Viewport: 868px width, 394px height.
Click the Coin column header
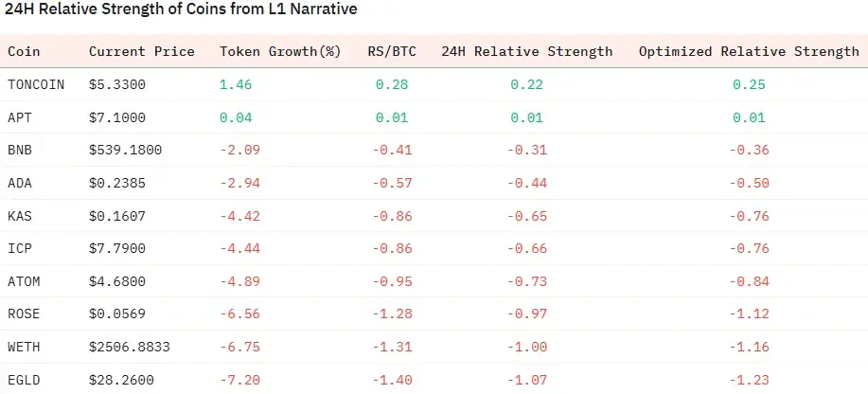[x=24, y=51]
